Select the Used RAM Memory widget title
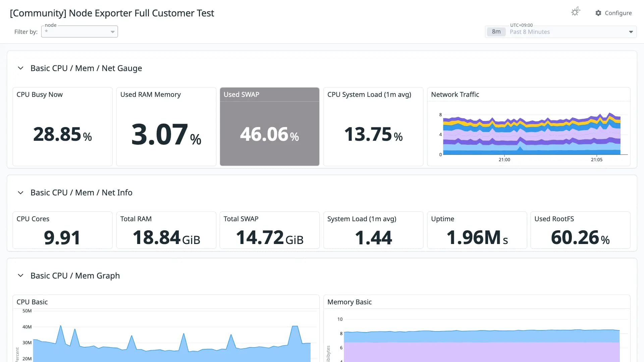 (x=151, y=95)
